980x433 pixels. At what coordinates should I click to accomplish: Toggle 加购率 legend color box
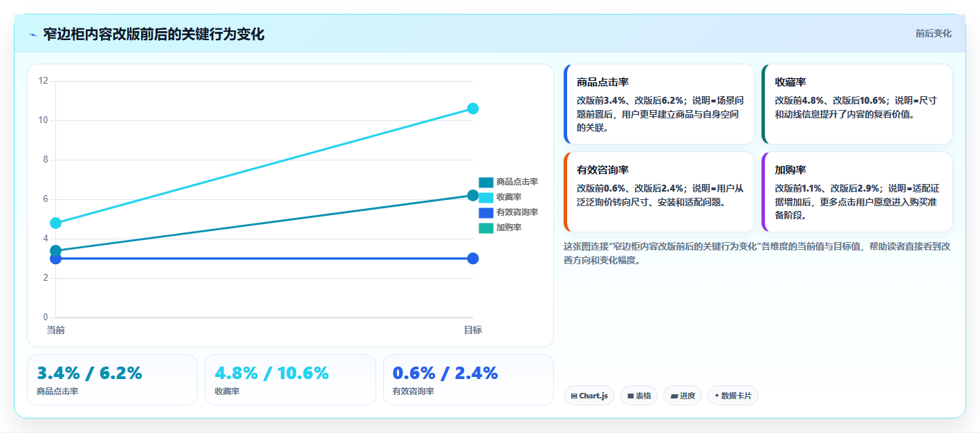pos(486,228)
